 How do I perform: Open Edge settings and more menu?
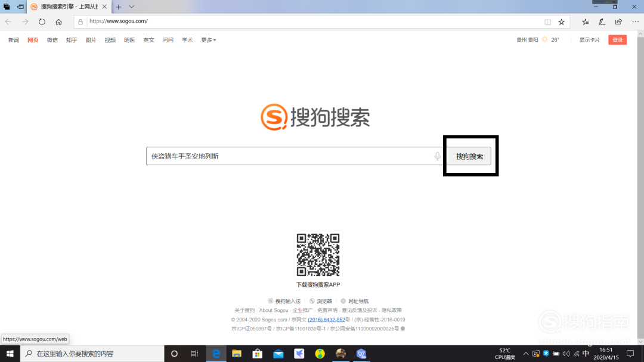coord(636,22)
